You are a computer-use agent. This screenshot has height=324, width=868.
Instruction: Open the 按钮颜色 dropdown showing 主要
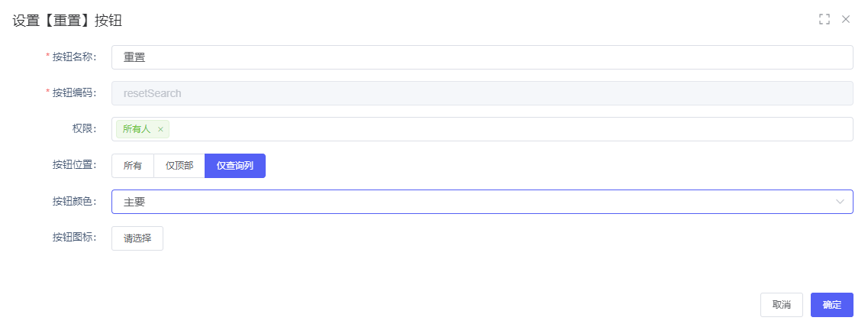[473, 202]
